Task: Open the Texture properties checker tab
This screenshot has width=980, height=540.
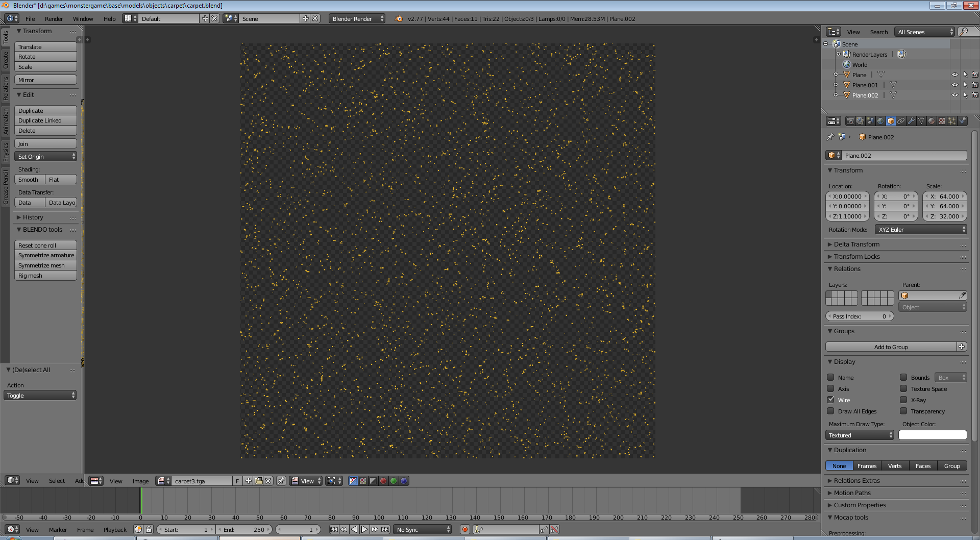Action: click(x=942, y=121)
